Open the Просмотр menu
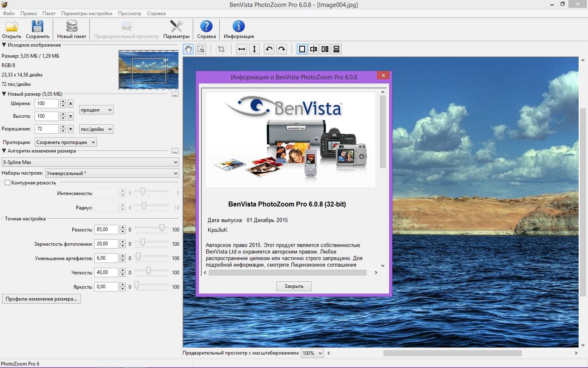Viewport: 588px width, 368px height. point(129,13)
